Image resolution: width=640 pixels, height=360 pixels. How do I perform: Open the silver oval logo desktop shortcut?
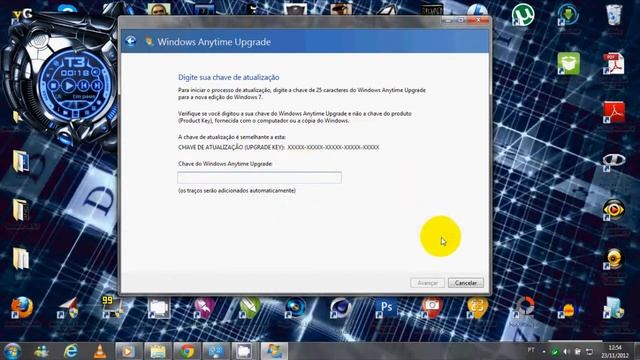[x=614, y=160]
